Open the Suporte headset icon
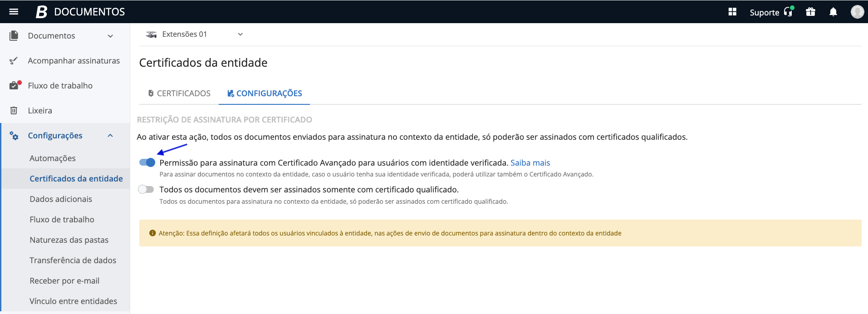 click(788, 12)
